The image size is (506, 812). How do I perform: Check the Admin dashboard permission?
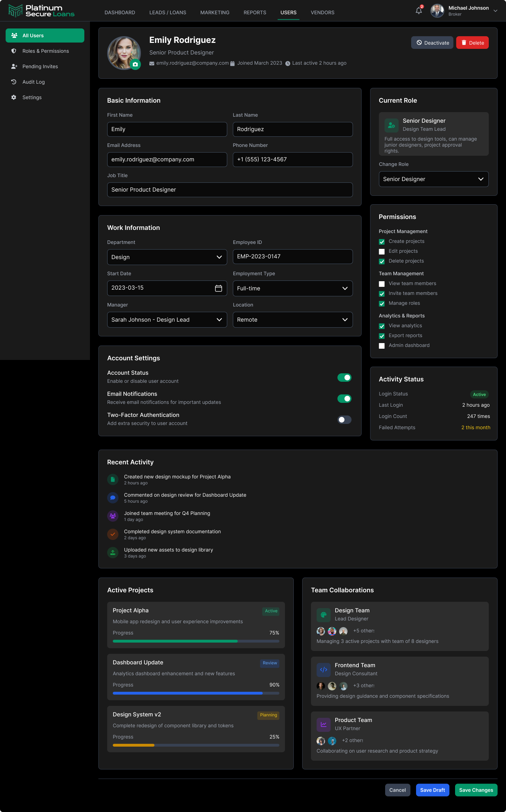(382, 346)
